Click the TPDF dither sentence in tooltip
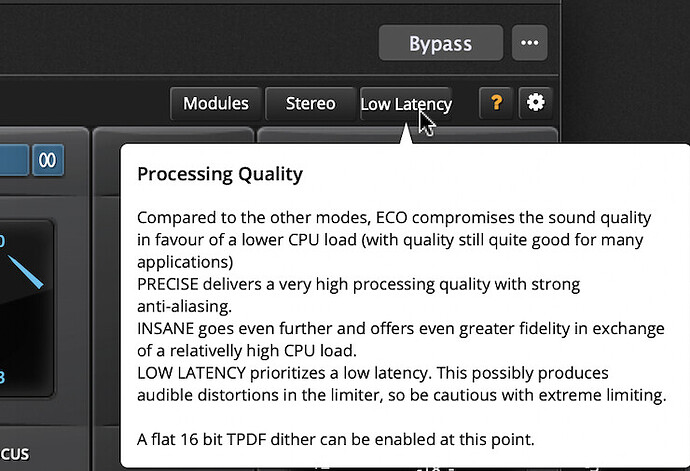Screen dimensions: 690x471 point(335,439)
